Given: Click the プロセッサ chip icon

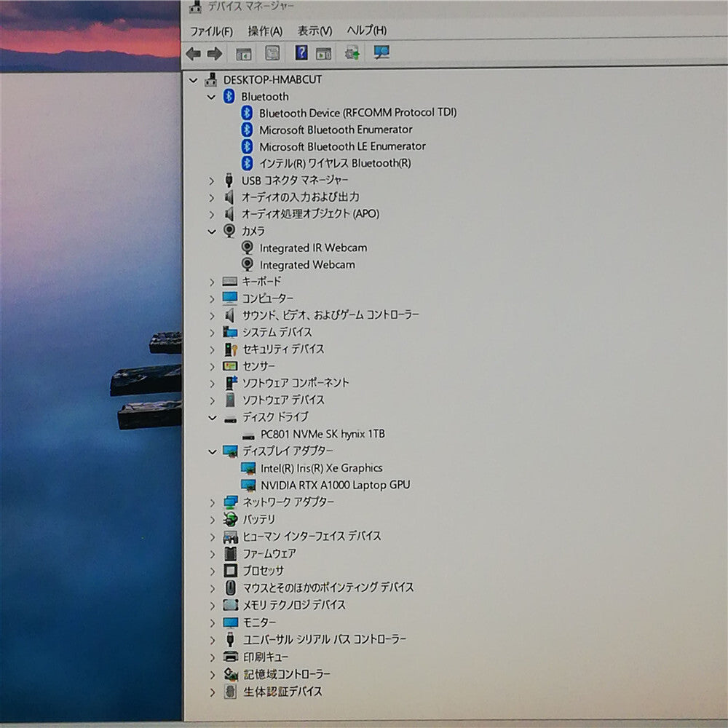Looking at the screenshot, I should pyautogui.click(x=231, y=570).
